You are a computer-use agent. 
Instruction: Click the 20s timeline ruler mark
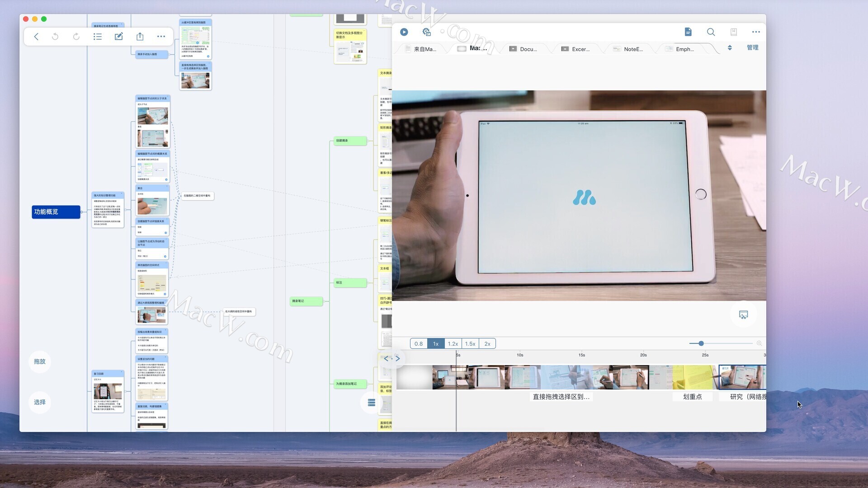[643, 355]
